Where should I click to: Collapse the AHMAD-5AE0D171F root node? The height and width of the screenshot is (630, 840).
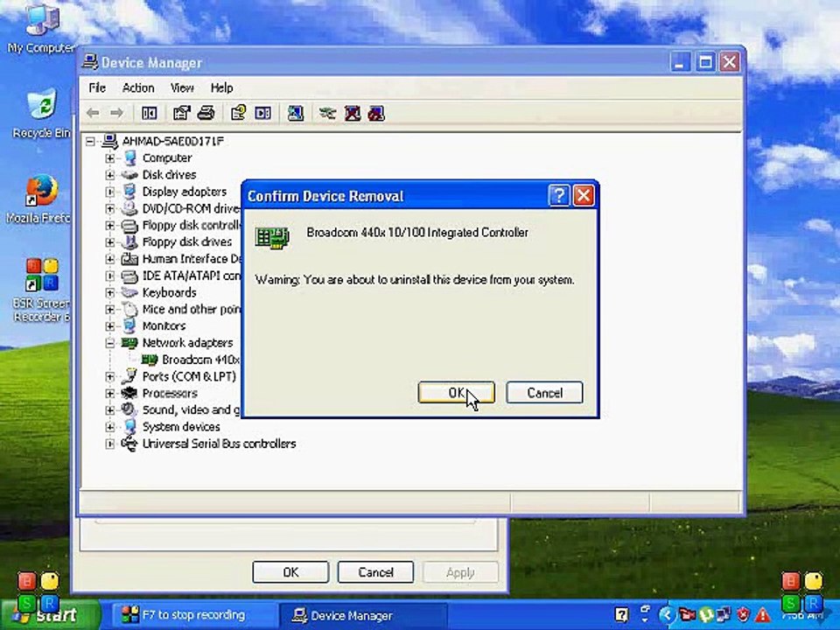click(x=90, y=142)
